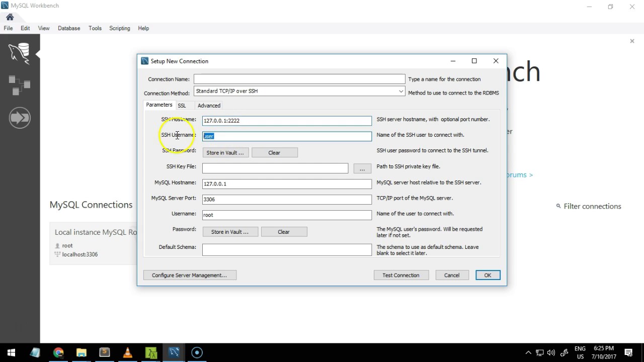This screenshot has width=644, height=362.
Task: Switch to the Parameters tab
Action: [159, 105]
